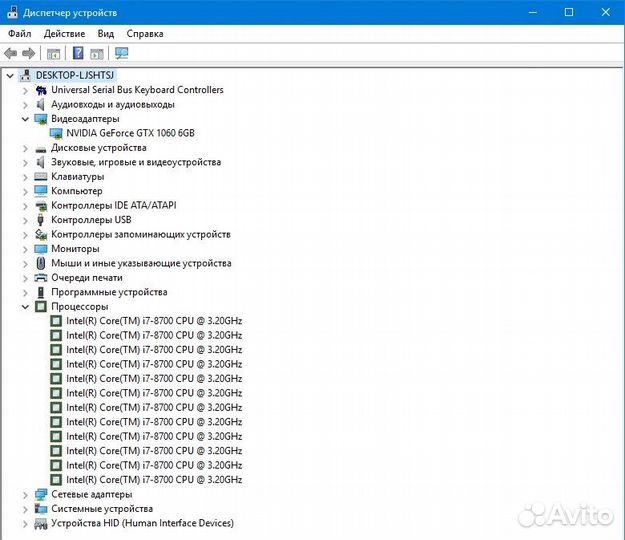Image resolution: width=625 pixels, height=540 pixels.
Task: Minimize the Диспетчер устройств window
Action: click(x=533, y=12)
